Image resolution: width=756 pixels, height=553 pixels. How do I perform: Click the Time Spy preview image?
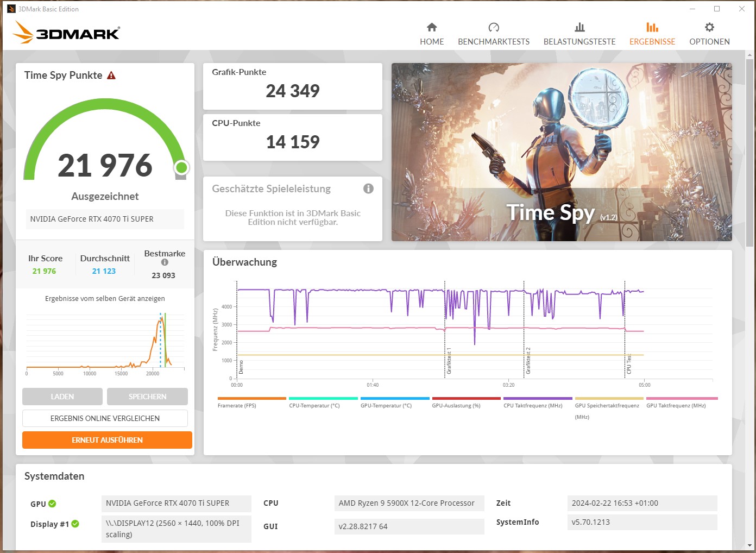pyautogui.click(x=562, y=152)
